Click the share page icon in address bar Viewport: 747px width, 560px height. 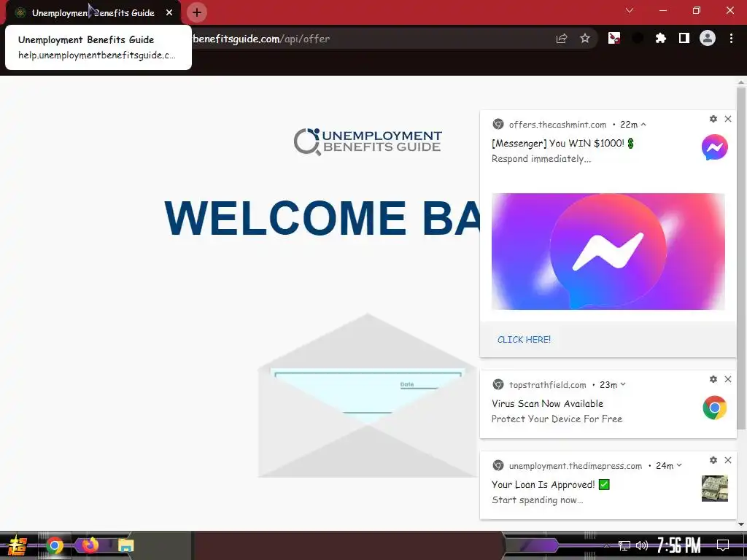click(x=562, y=39)
